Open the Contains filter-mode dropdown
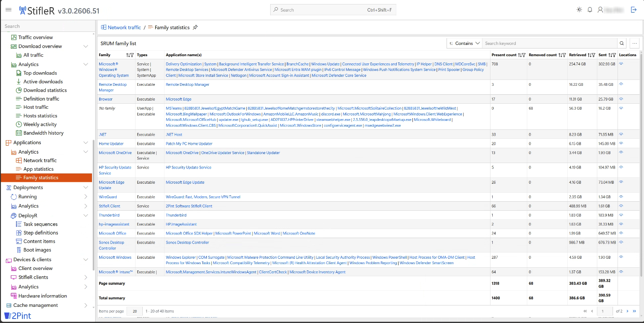The width and height of the screenshot is (644, 323). click(464, 43)
